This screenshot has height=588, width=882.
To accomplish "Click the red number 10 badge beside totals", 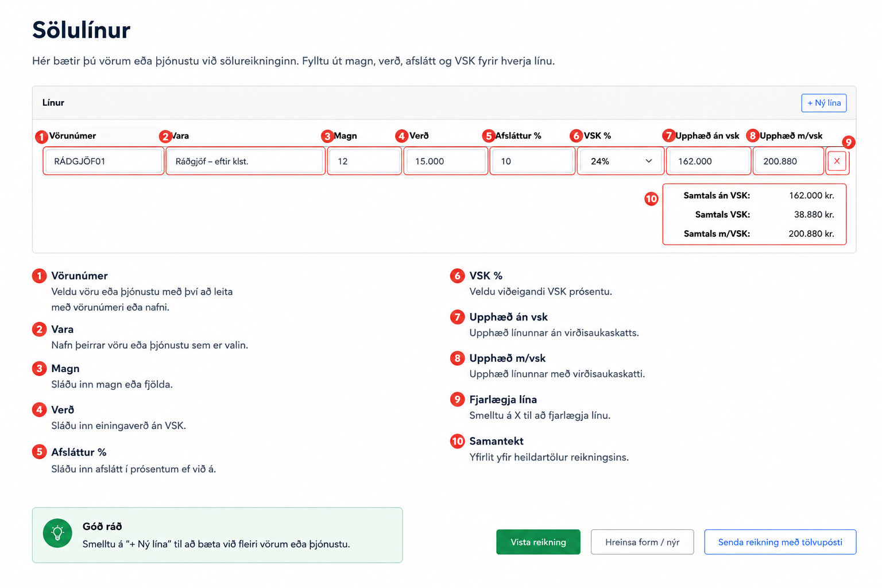I will coord(651,199).
